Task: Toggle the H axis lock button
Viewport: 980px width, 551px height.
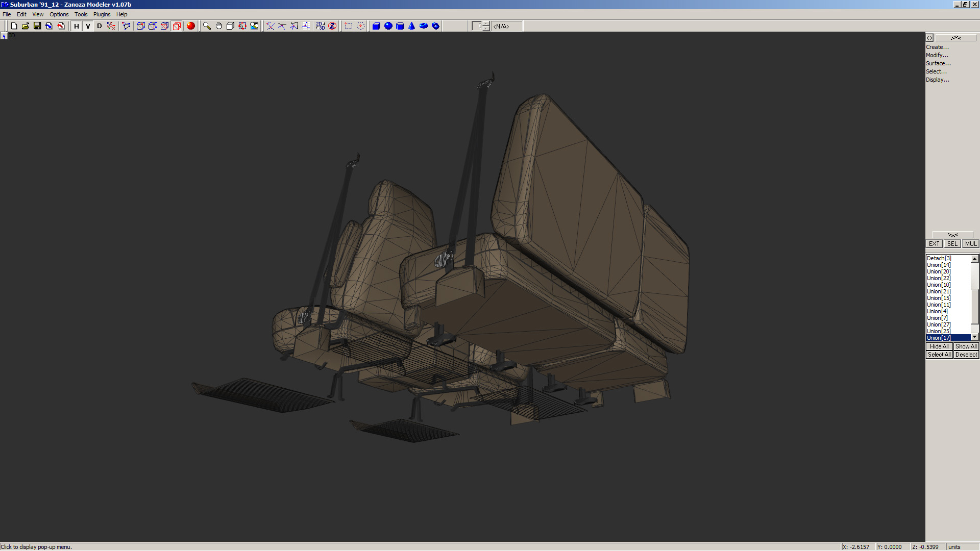Action: click(x=77, y=26)
